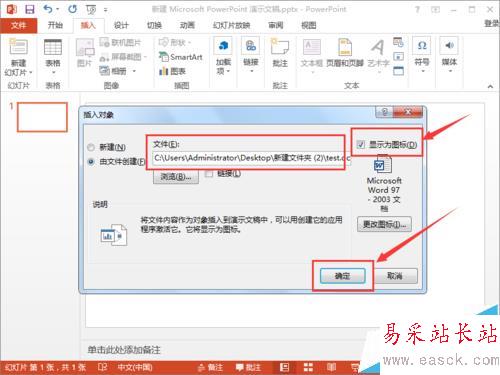Click the 屏幕截图 screenshot icon
The image size is (500, 375).
pyautogui.click(x=105, y=57)
